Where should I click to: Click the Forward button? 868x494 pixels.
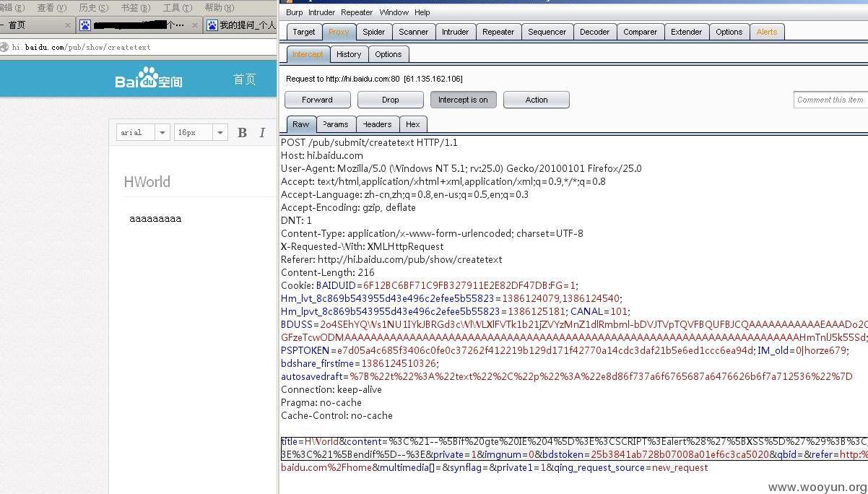coord(318,100)
